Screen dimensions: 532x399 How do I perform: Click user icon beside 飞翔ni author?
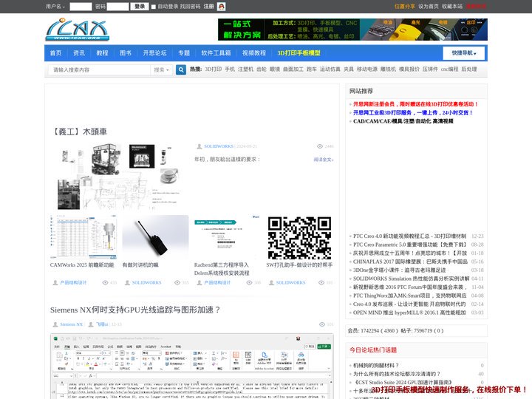click(x=91, y=324)
